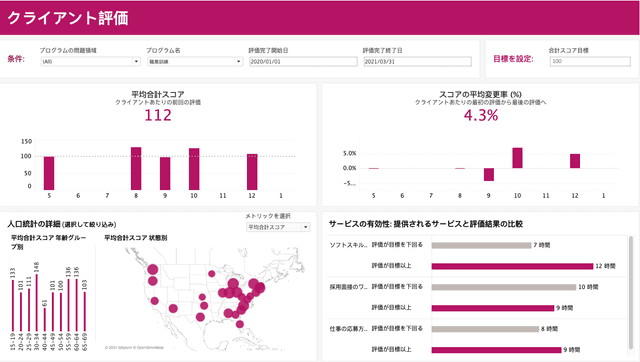Click the 10 時間 gray interview bar

[504, 287]
